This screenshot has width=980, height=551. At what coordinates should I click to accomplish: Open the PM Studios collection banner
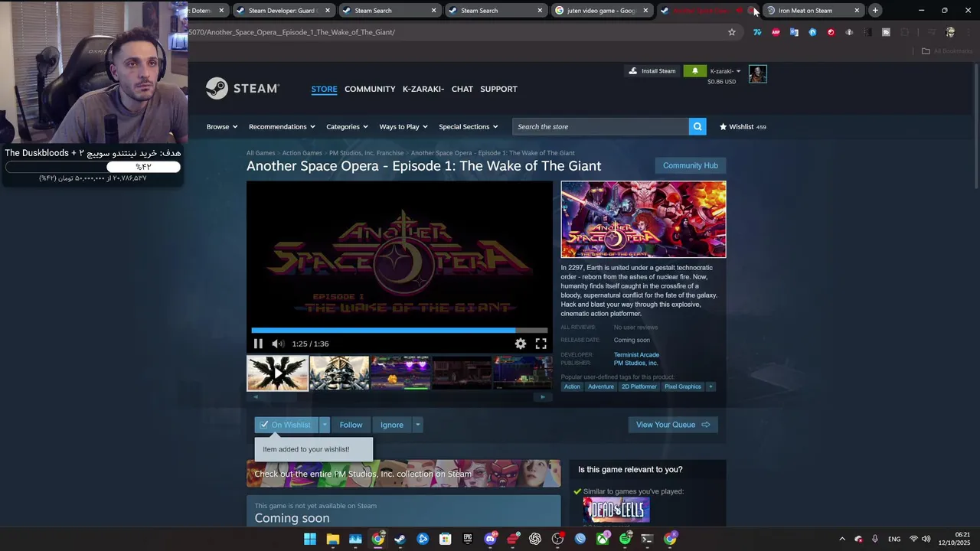coord(403,474)
